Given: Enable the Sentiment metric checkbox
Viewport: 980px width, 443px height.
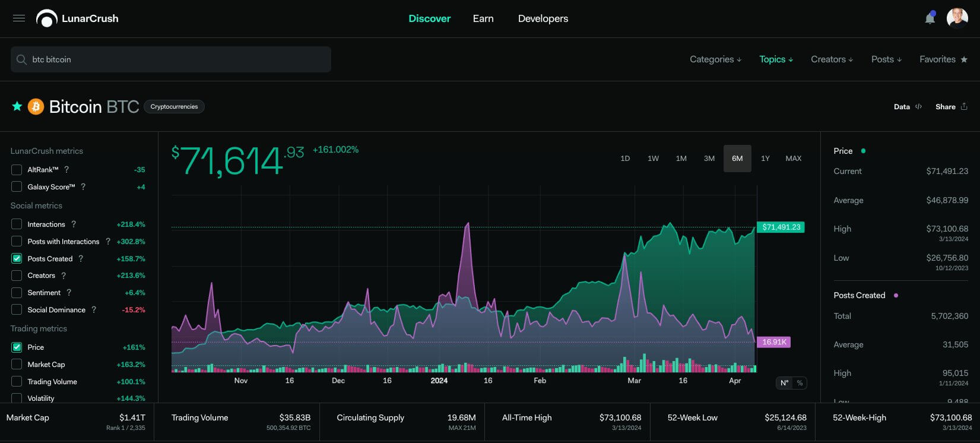Looking at the screenshot, I should pos(17,293).
